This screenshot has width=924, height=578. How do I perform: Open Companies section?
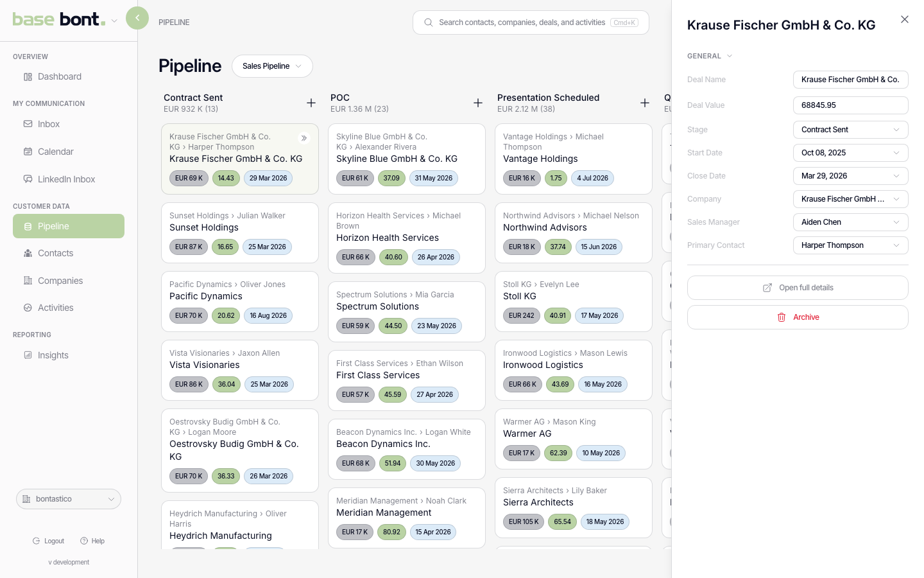pos(69,281)
